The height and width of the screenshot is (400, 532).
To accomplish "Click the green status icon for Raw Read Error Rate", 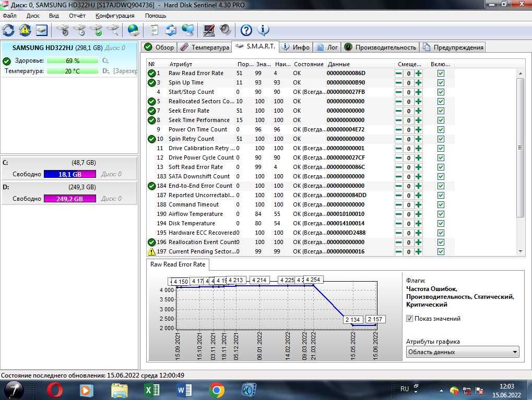I will point(151,73).
